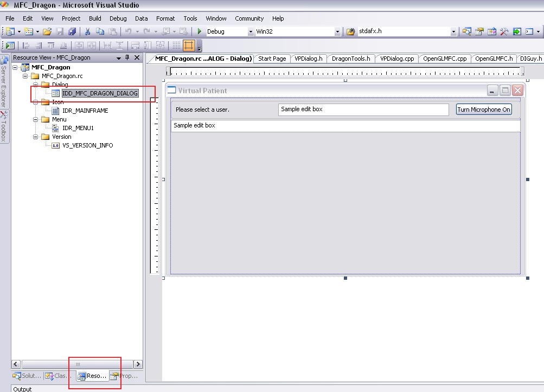Click the Save All icon
The image size is (544, 392).
pos(73,31)
